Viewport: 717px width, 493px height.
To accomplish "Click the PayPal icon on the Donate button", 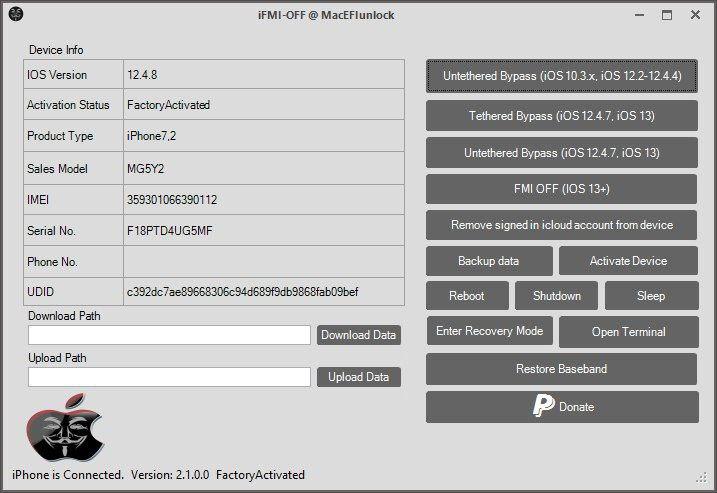I will click(x=543, y=405).
